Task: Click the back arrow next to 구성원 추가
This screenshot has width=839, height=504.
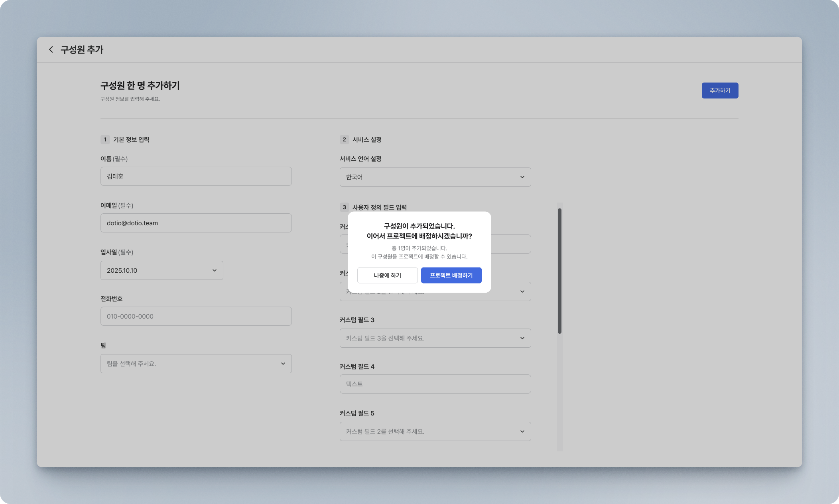Action: (x=51, y=49)
